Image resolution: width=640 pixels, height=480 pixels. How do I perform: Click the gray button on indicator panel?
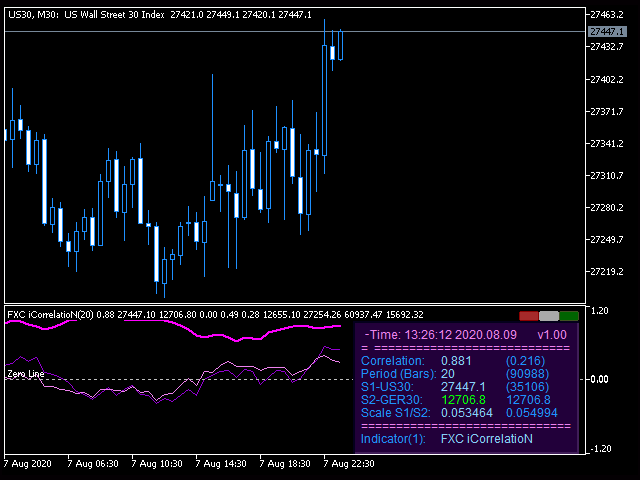pos(549,316)
